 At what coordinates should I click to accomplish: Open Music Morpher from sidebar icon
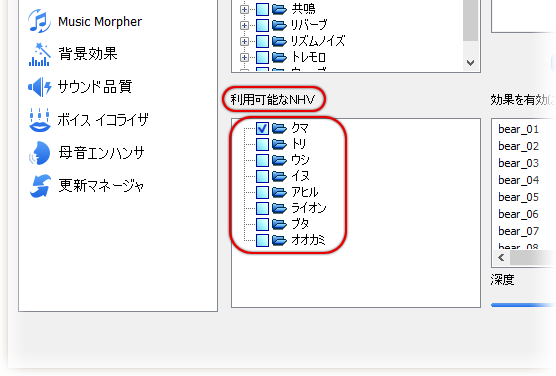39,21
